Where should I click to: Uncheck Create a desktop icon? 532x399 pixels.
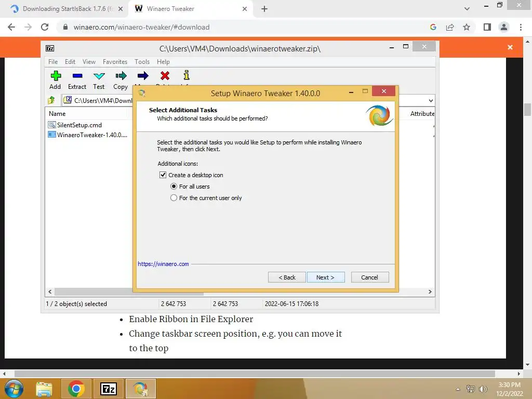tap(163, 175)
